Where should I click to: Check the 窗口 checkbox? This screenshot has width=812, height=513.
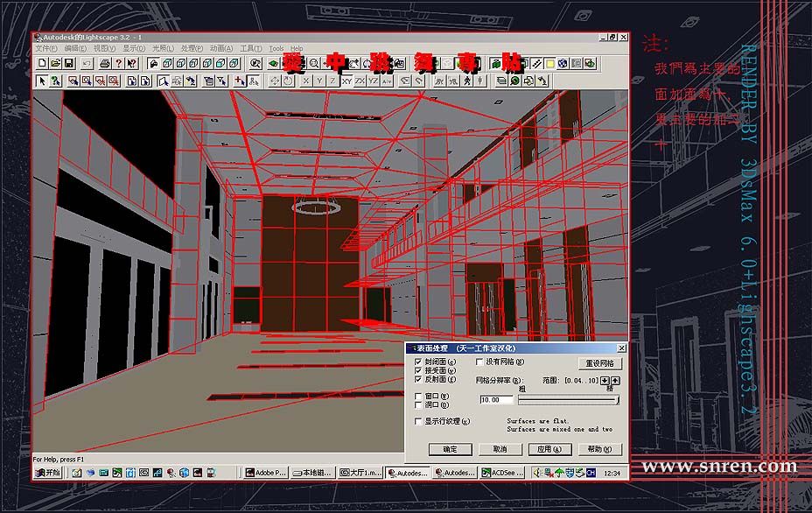[x=418, y=397]
